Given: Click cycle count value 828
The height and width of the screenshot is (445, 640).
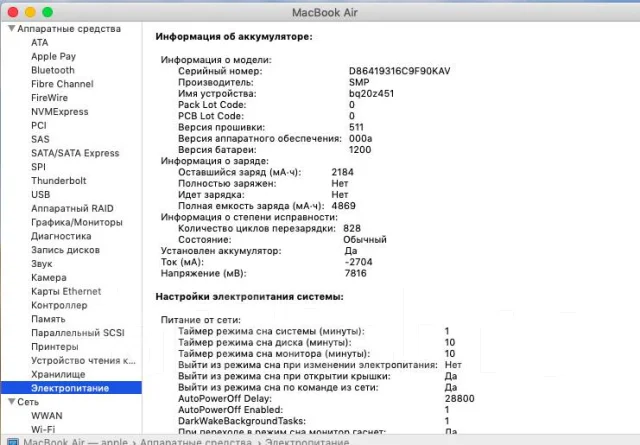Looking at the screenshot, I should point(351,228).
